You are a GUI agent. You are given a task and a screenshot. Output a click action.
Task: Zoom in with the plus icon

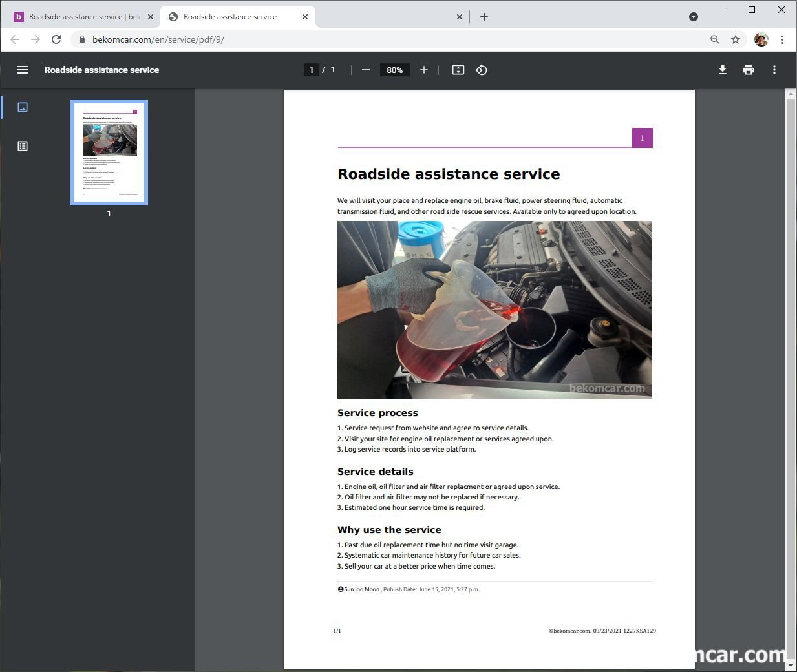(424, 70)
